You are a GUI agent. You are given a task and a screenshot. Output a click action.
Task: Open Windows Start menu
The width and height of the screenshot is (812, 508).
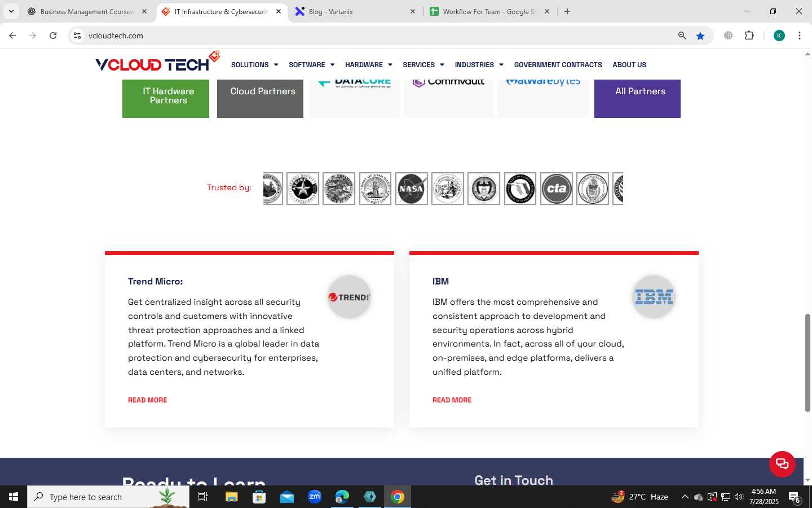14,497
